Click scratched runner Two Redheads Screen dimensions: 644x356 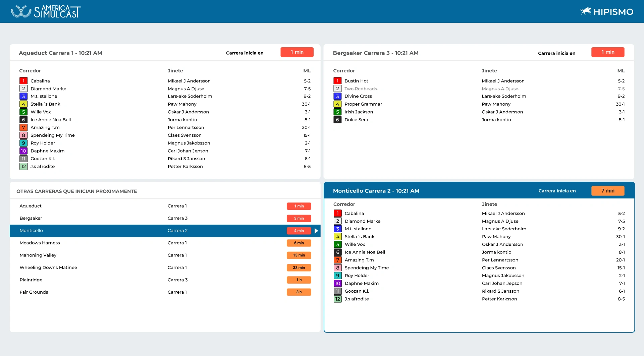[361, 89]
